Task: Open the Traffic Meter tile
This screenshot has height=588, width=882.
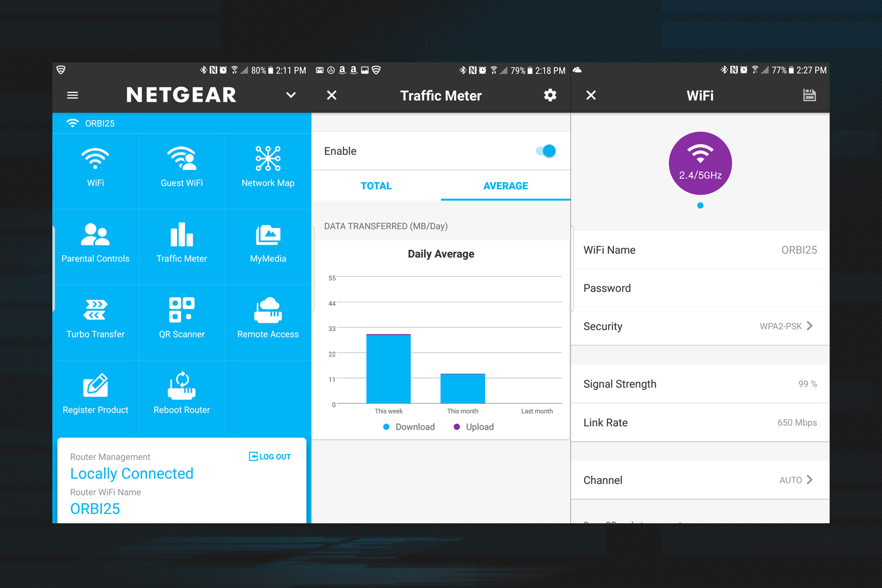Action: pos(182,247)
